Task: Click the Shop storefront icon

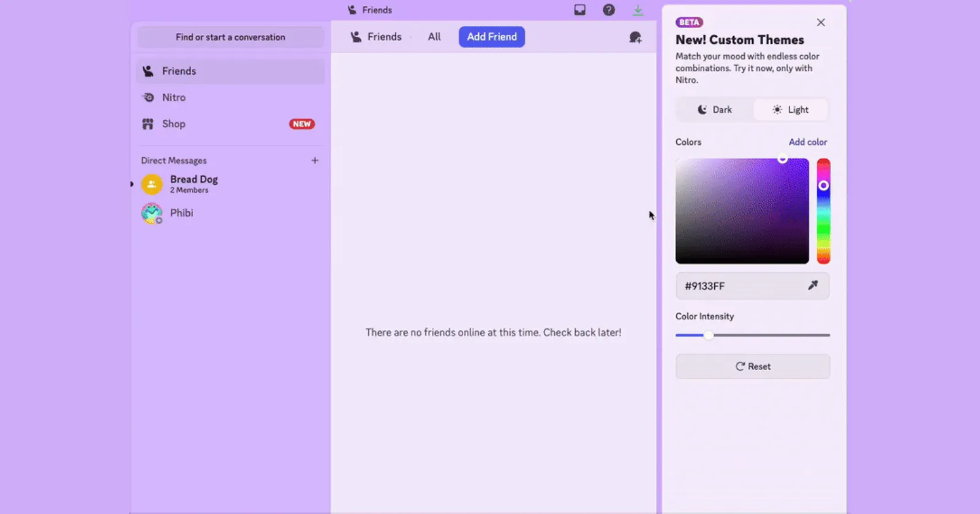Action: pos(148,124)
